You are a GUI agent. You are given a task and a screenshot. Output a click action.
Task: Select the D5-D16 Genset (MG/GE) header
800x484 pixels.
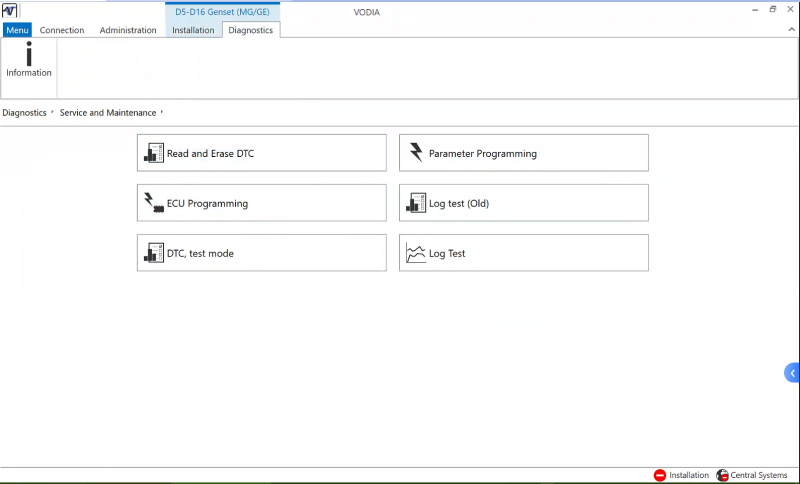click(222, 12)
